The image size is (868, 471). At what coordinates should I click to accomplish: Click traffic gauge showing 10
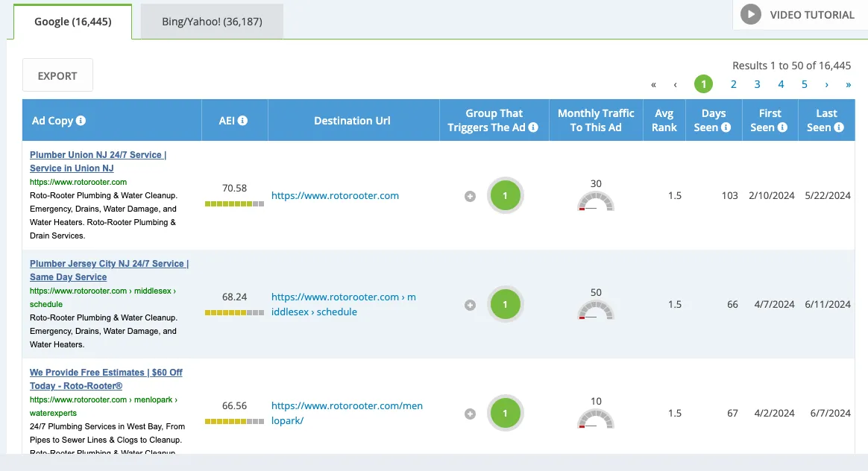point(596,419)
